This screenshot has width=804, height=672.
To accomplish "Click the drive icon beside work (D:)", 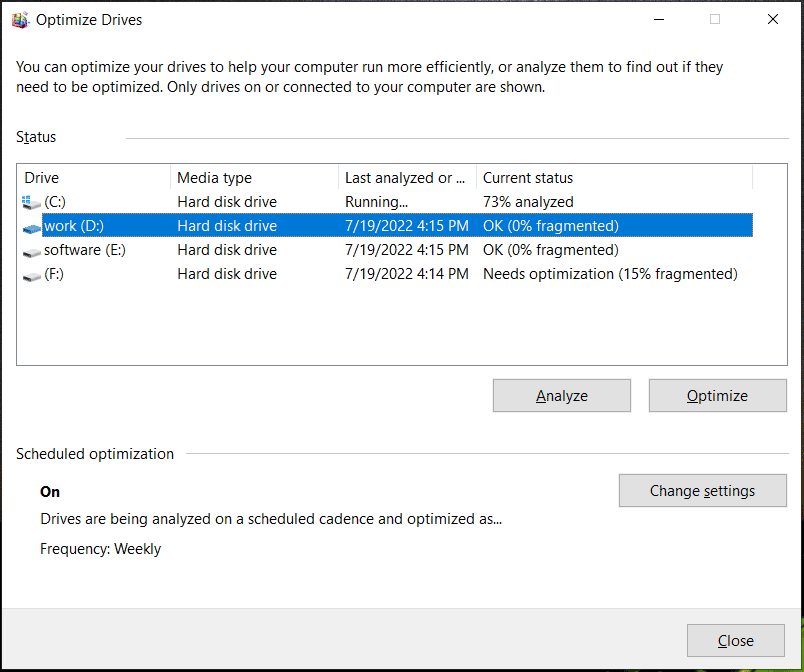I will tap(31, 225).
